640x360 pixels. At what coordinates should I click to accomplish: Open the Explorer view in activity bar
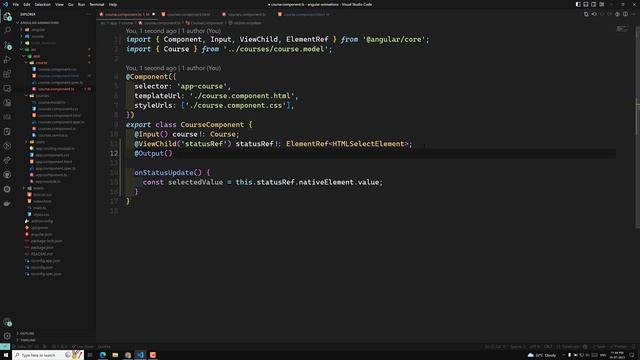click(x=7, y=17)
